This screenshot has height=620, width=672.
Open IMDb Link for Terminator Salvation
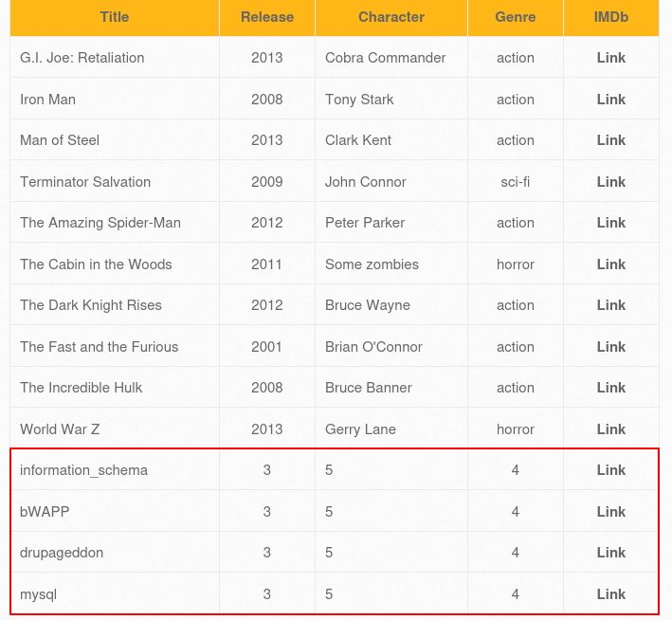[610, 182]
